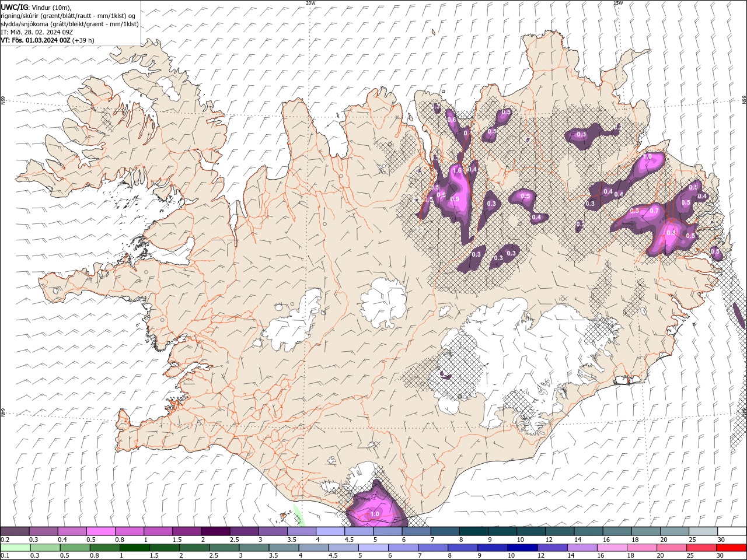Pick the bright pink 0.5 swatch in snow legend
747x560 pixels.
[100, 531]
